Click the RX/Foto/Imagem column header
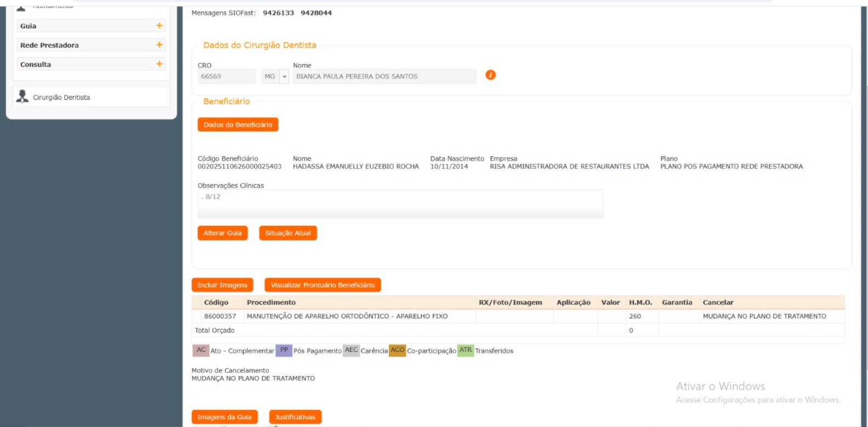 click(x=510, y=303)
